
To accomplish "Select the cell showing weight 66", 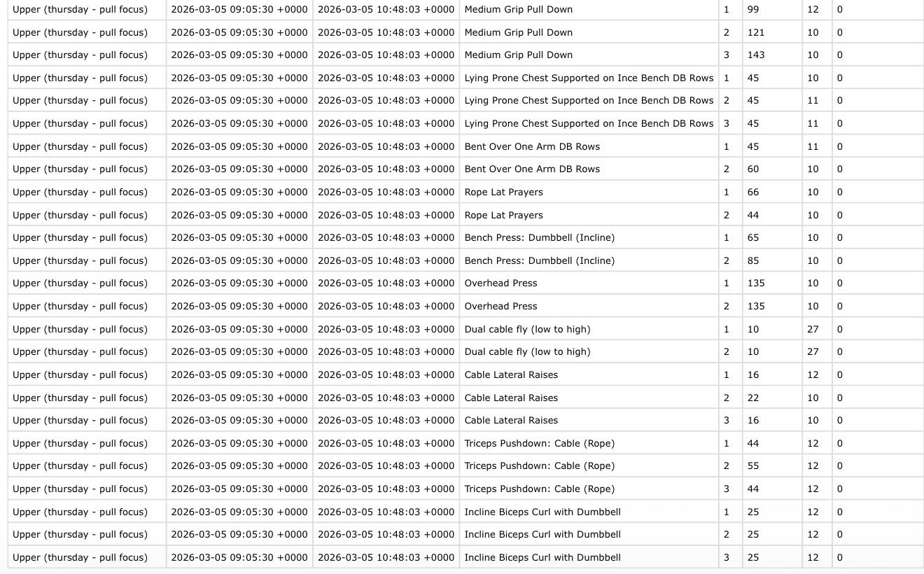I will 752,192.
